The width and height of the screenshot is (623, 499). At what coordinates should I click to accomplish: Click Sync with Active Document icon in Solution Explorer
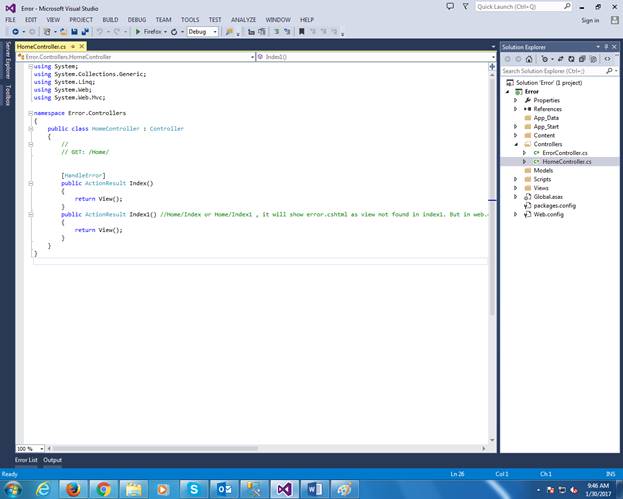(561, 59)
